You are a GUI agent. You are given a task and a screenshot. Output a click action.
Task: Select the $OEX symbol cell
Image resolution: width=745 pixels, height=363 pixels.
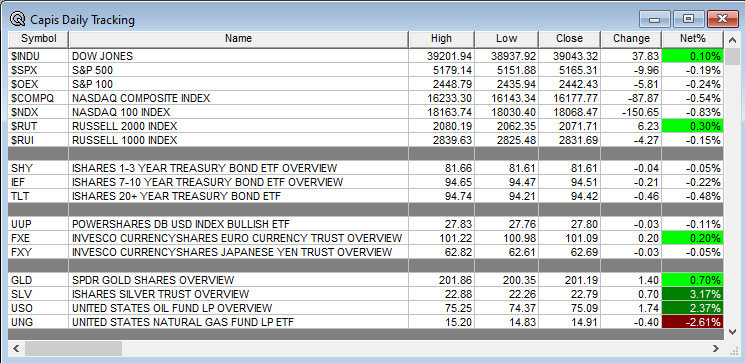39,84
